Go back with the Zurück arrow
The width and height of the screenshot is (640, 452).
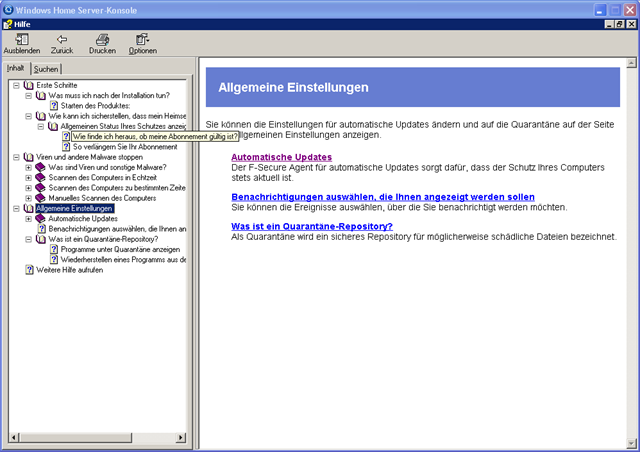tap(62, 39)
